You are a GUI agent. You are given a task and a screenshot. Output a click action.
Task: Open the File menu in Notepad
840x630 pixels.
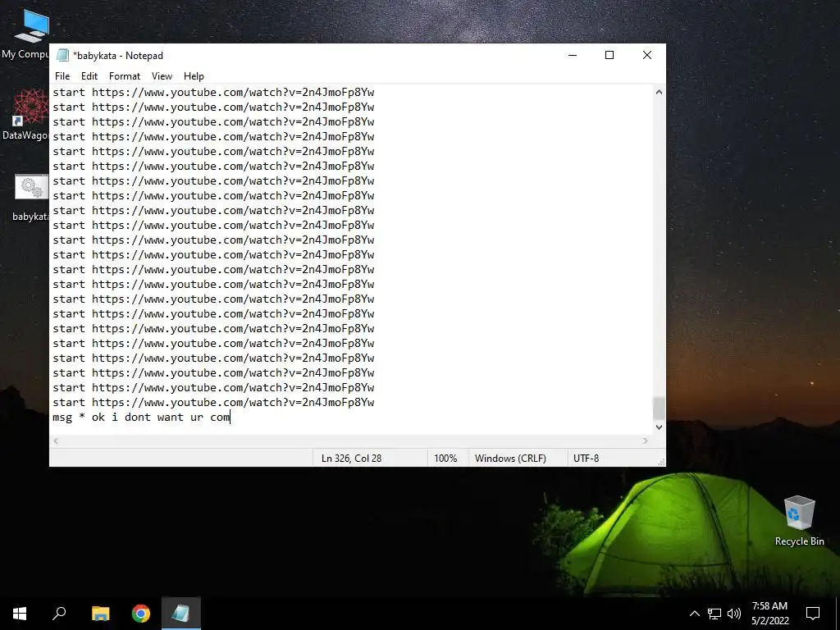pyautogui.click(x=62, y=76)
